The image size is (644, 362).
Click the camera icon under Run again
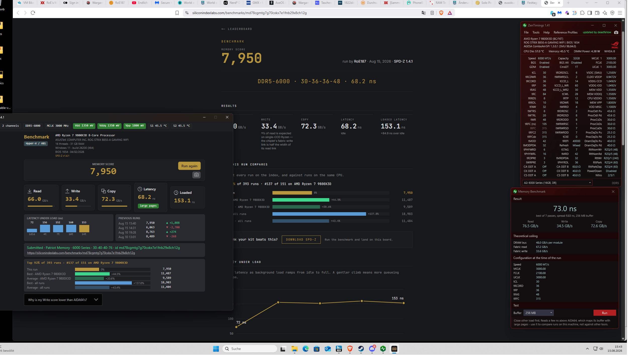(196, 175)
